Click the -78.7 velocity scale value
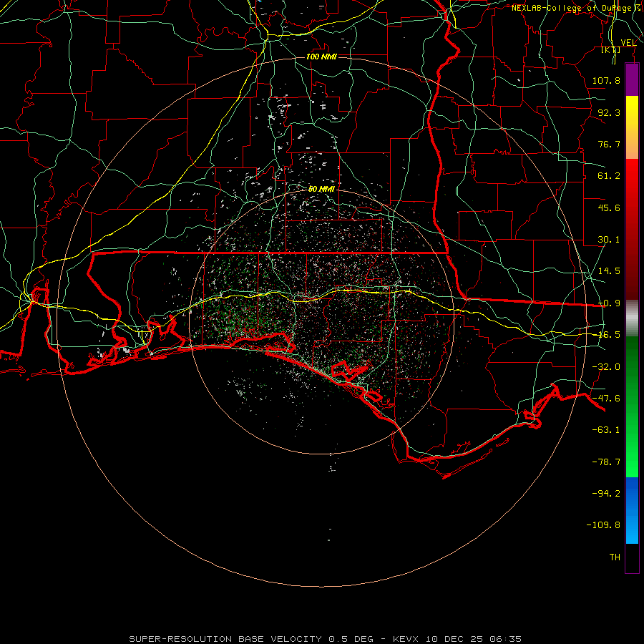Viewport: 644px width, 644px height. [x=606, y=462]
